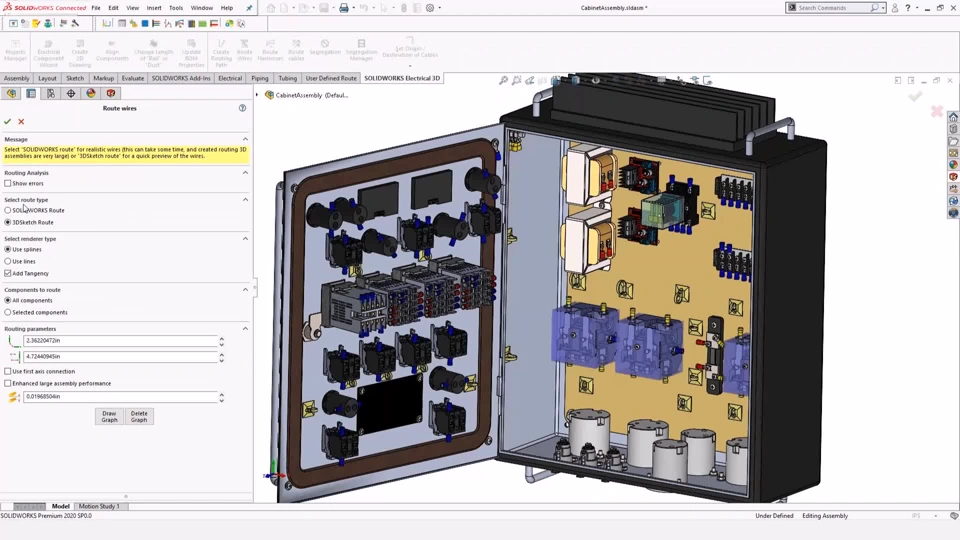Accept route wires with green checkmark
The height and width of the screenshot is (540, 960).
coord(7,121)
